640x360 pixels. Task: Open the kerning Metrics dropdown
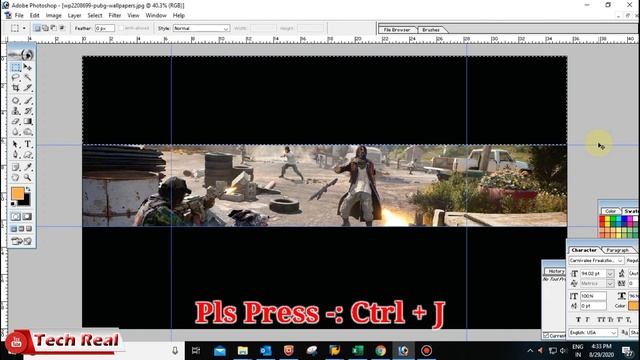610,283
